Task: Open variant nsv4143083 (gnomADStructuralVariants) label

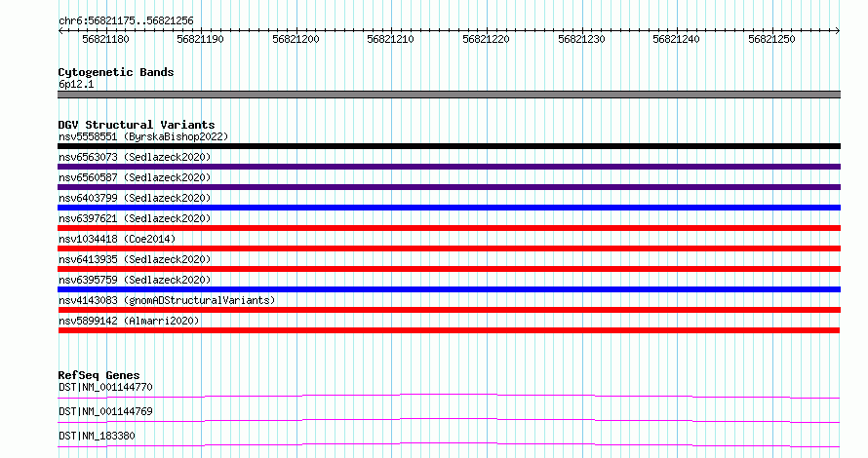Action: click(x=167, y=300)
